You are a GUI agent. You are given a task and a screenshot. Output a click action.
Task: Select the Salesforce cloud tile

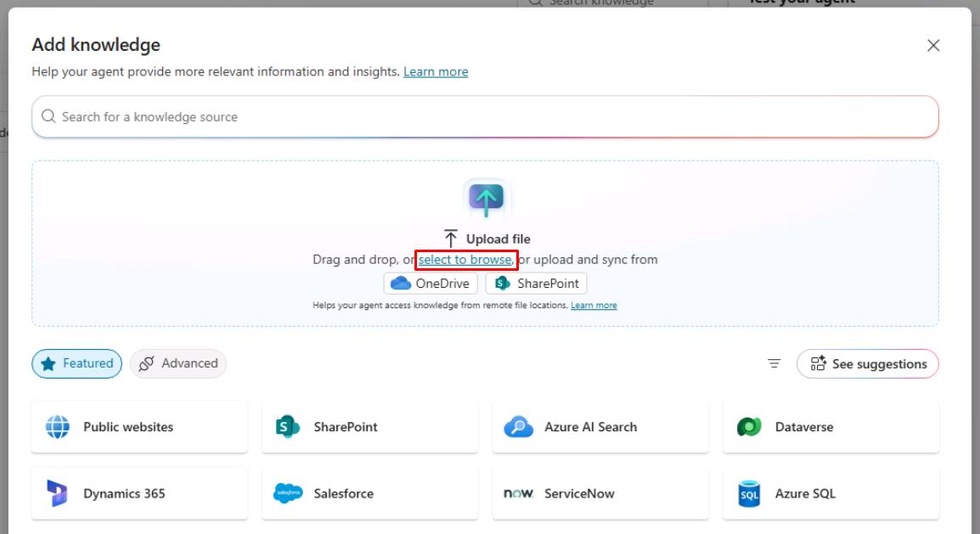(369, 493)
